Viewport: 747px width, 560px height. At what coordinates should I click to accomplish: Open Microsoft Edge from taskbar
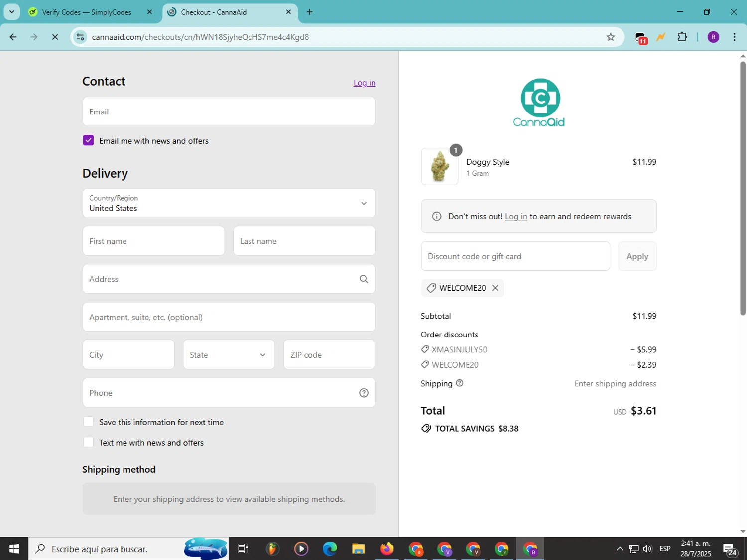330,549
